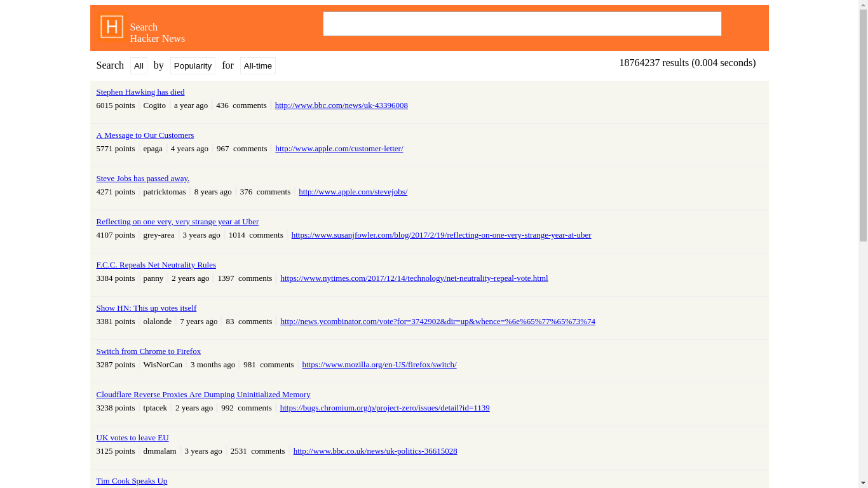Open Switch from Chrome to Firefox story

[x=149, y=351]
